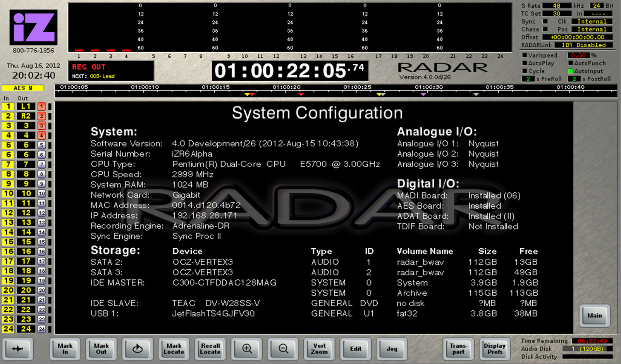The image size is (621, 364).
Task: Open the 24 Bit depth field
Action: point(597,5)
